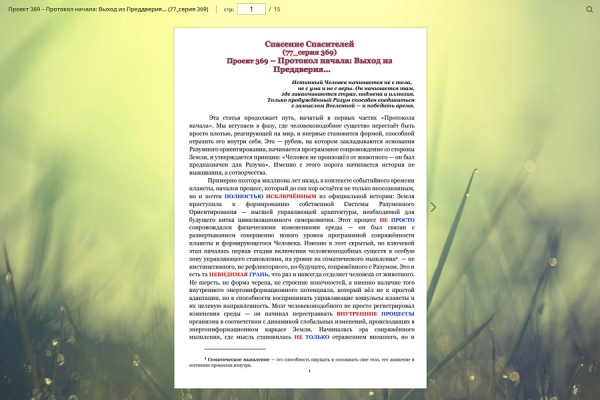Click highlighted words 'НЕ ПРОСТО'

(397, 220)
